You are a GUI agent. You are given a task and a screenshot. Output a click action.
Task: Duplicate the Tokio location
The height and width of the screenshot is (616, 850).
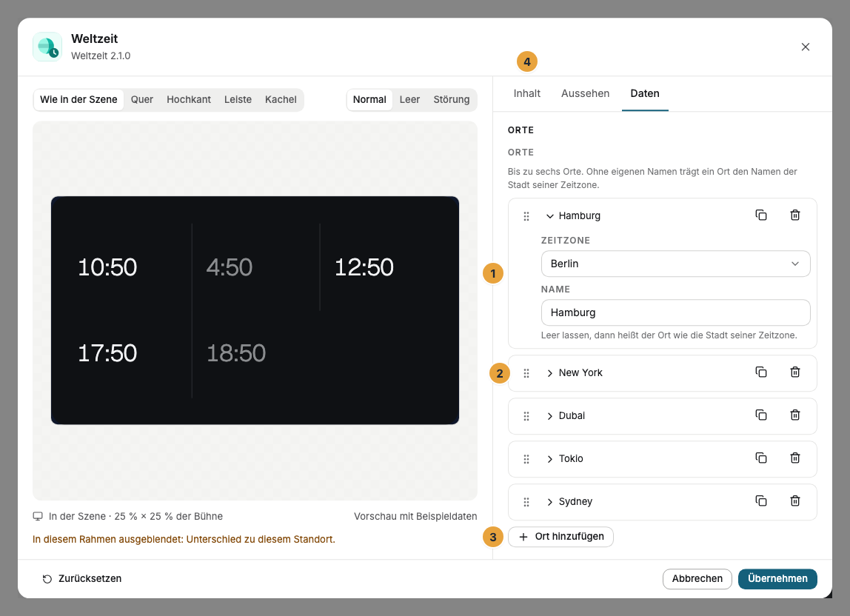[761, 458]
